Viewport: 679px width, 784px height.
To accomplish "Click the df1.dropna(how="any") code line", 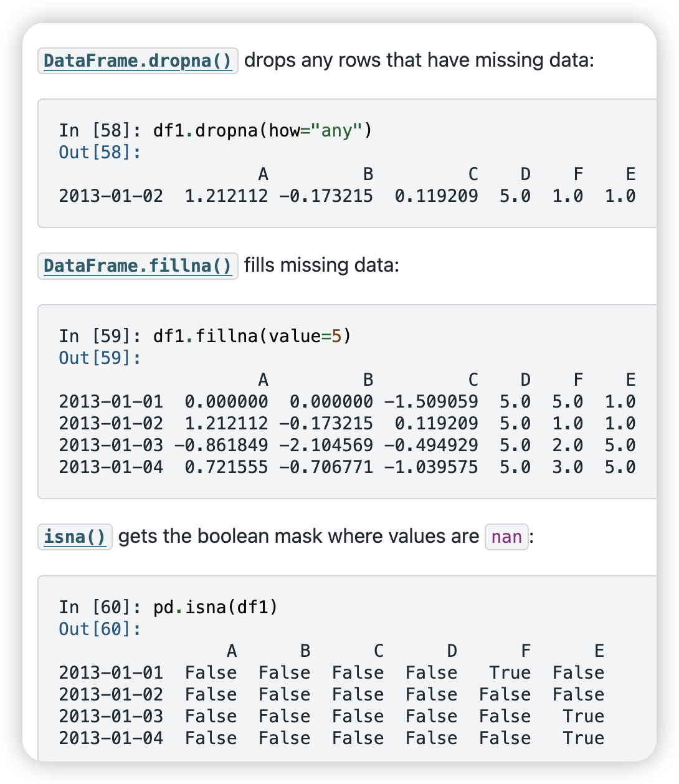I will (x=262, y=130).
